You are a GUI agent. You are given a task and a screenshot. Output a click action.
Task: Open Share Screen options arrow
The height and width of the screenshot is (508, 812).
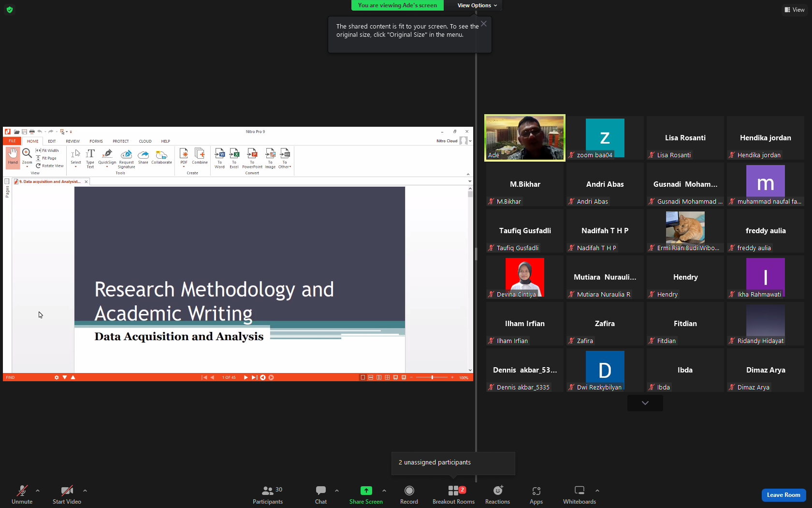tap(384, 491)
